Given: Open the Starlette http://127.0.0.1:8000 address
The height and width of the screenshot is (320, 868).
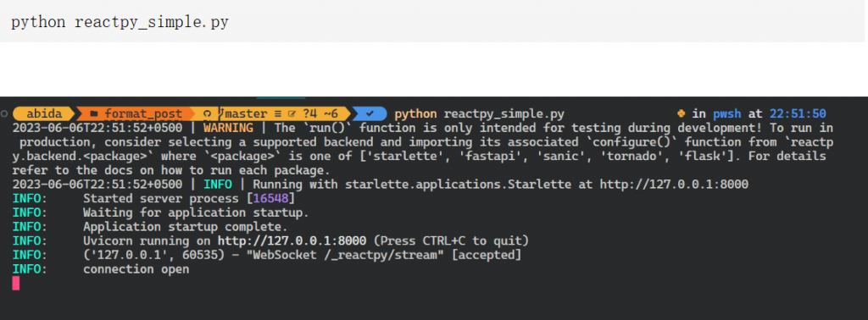Looking at the screenshot, I should (674, 184).
